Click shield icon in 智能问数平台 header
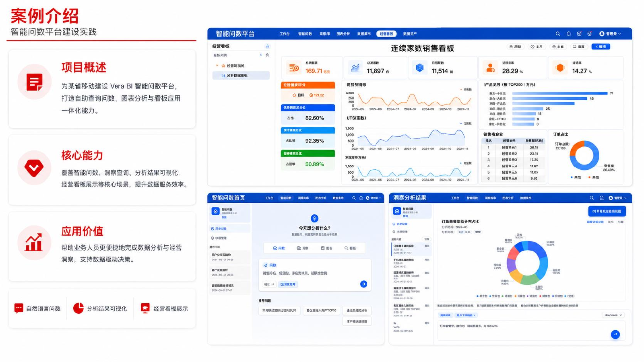 coord(589,34)
